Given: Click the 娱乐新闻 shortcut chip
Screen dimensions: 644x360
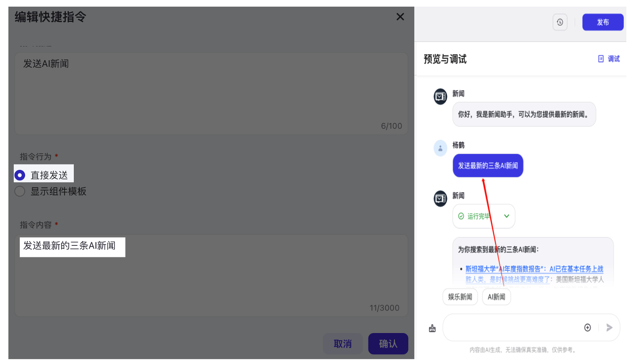Looking at the screenshot, I should click(x=460, y=297).
